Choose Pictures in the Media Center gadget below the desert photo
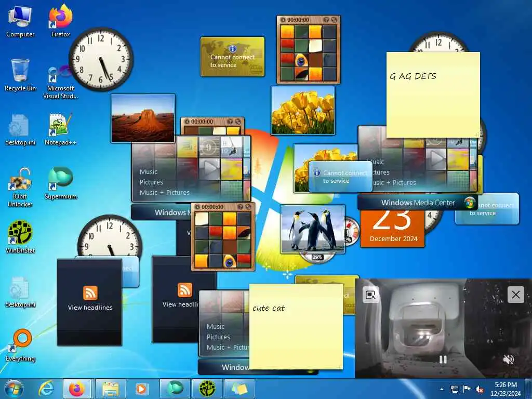The image size is (532, 399). click(x=151, y=182)
